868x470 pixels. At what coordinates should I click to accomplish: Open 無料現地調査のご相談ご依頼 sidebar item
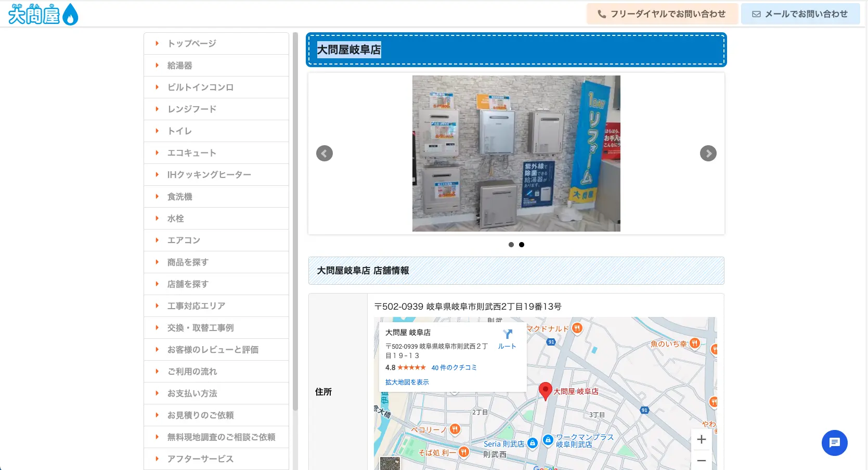point(216,437)
